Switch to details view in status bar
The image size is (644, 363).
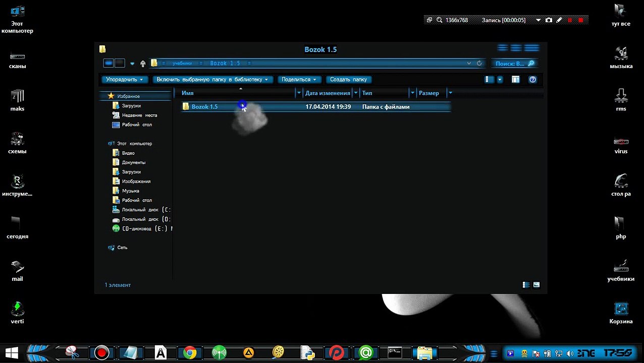click(526, 285)
